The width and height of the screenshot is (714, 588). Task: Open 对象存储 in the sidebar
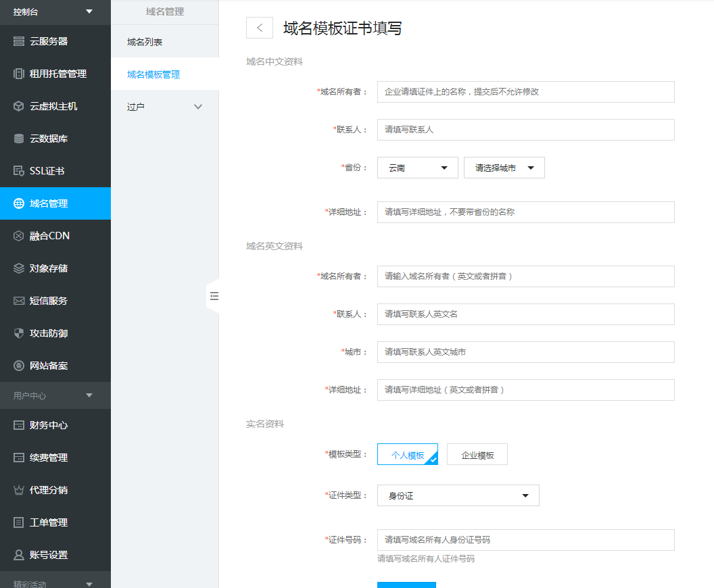42,268
